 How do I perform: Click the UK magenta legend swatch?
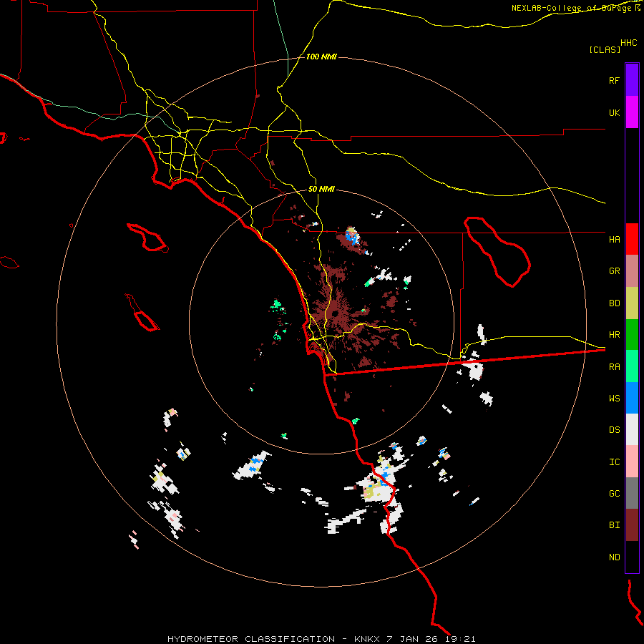632,112
